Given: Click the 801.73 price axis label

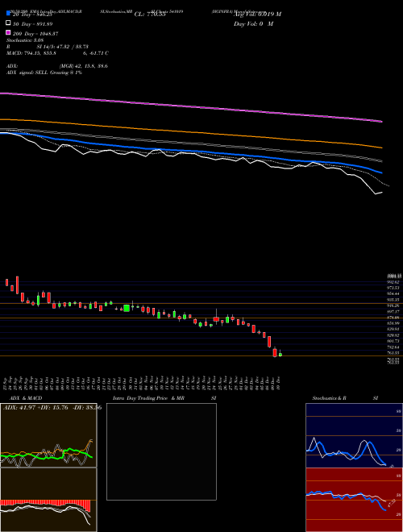Looking at the screenshot, I should coord(394,341).
